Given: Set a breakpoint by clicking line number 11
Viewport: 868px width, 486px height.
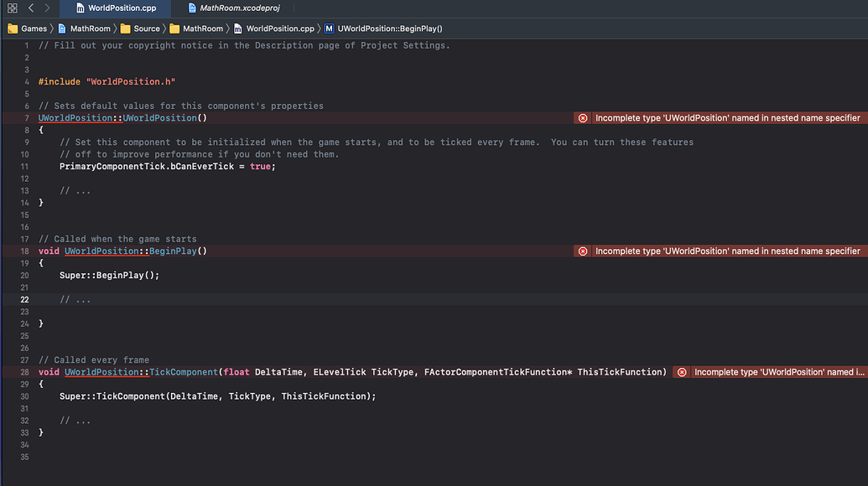Looking at the screenshot, I should pos(24,166).
